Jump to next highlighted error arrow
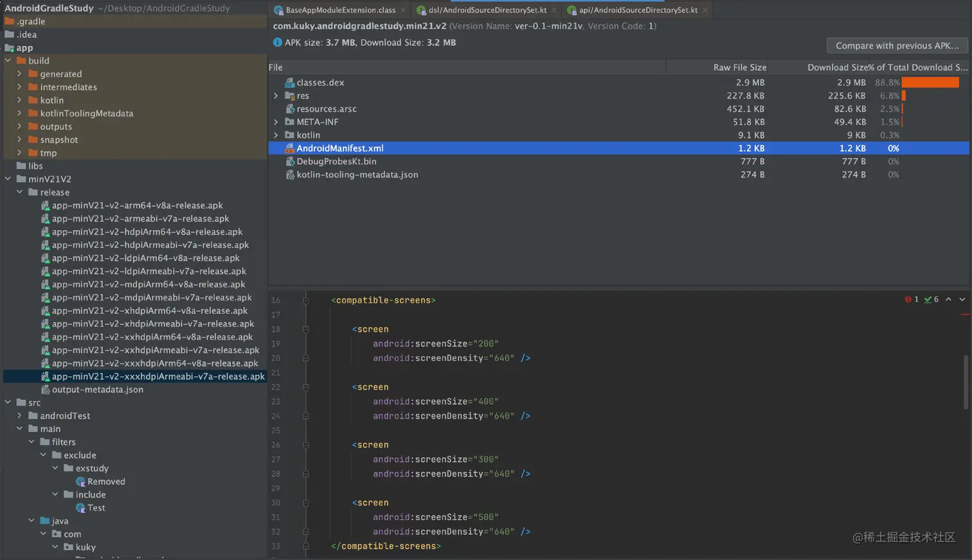 tap(962, 300)
